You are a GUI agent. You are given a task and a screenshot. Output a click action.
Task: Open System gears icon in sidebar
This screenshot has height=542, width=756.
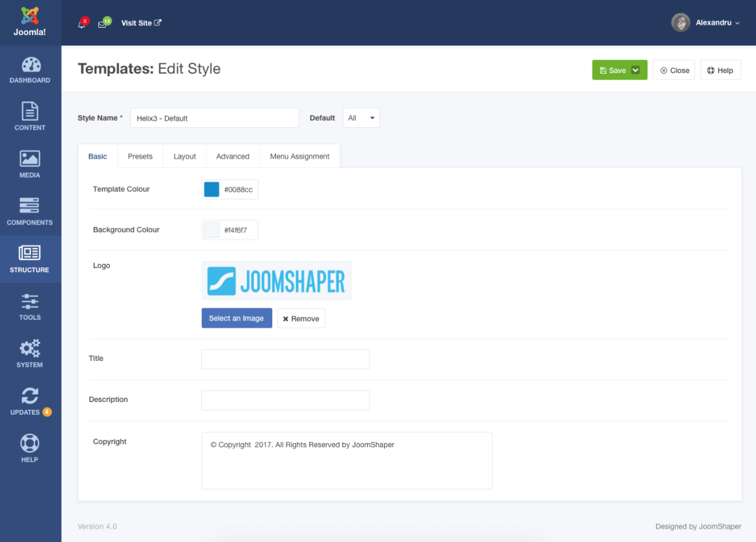click(x=30, y=348)
